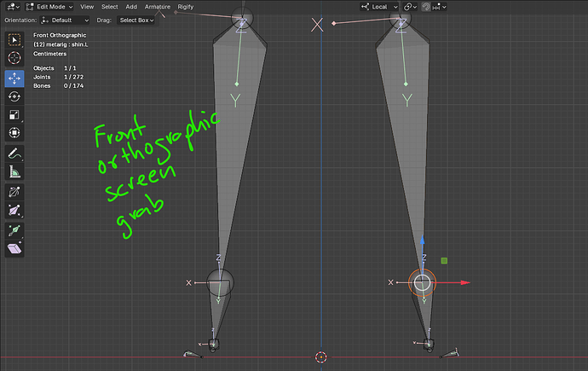This screenshot has width=588, height=371.
Task: Pick the Scale tool
Action: (14, 115)
